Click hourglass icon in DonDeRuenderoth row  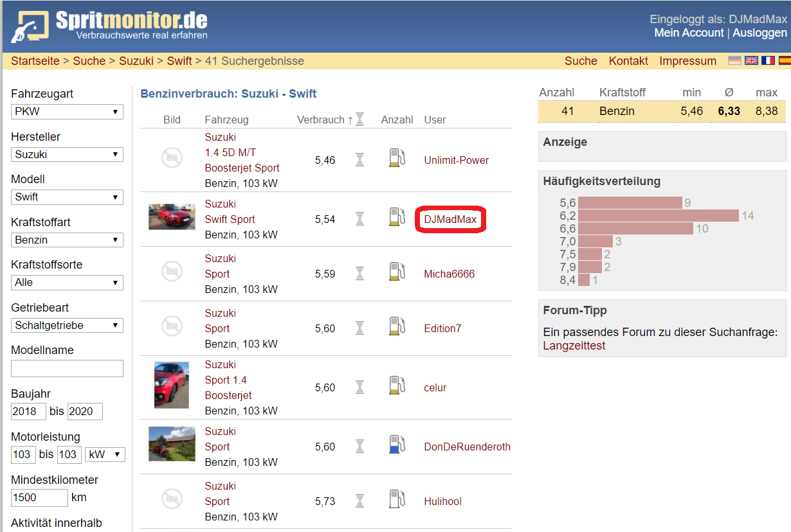(x=360, y=447)
